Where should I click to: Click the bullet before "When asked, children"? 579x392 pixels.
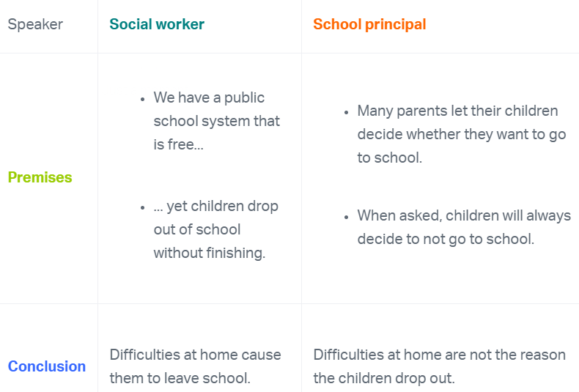tap(346, 216)
